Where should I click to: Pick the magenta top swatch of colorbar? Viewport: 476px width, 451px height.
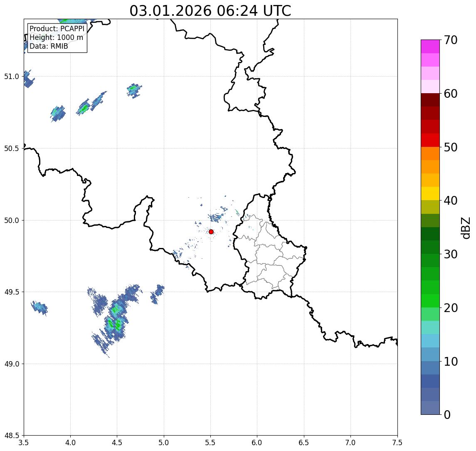(430, 47)
